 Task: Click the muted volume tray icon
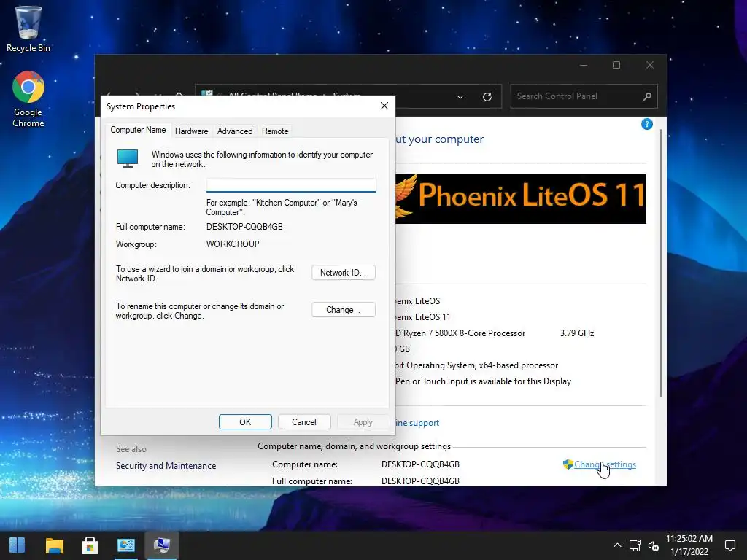click(x=654, y=545)
